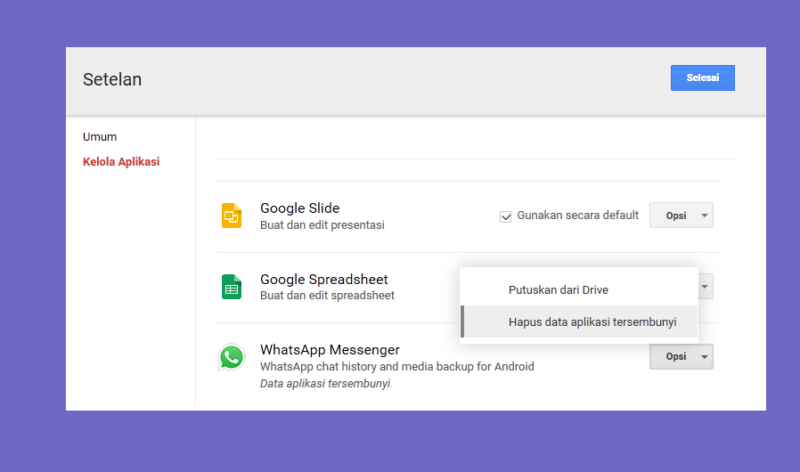Viewport: 800px width, 472px height.
Task: Click the arrow on WhatsApp Opsi button
Action: click(x=705, y=357)
